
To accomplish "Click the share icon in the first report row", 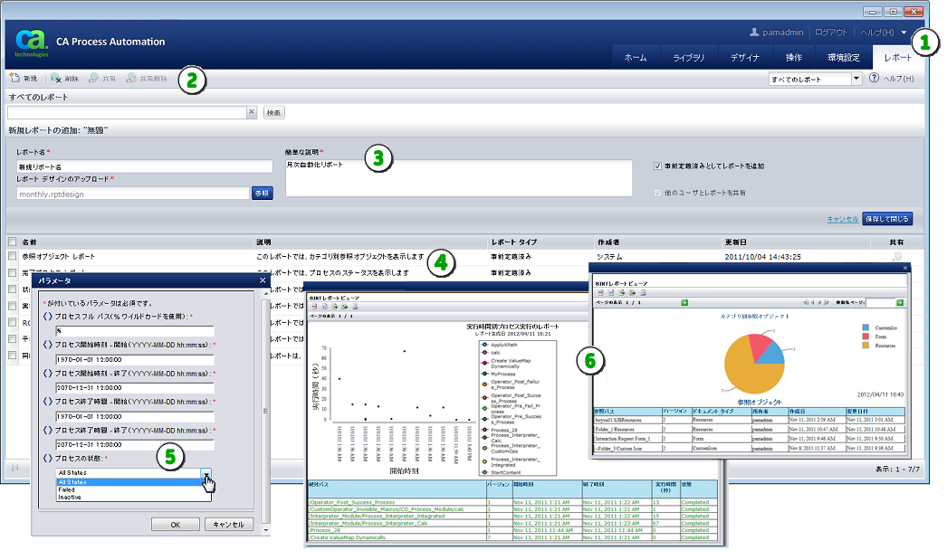I will [896, 257].
